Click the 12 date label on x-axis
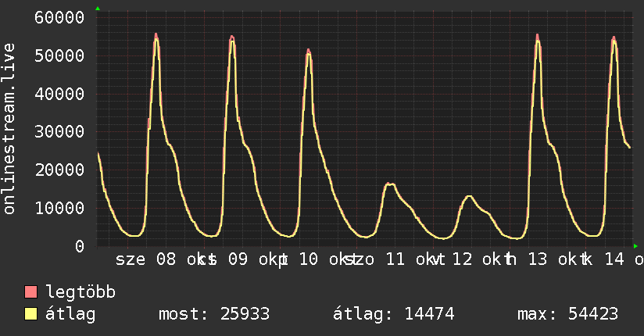Image resolution: width=644 pixels, height=336 pixels. pos(462,259)
